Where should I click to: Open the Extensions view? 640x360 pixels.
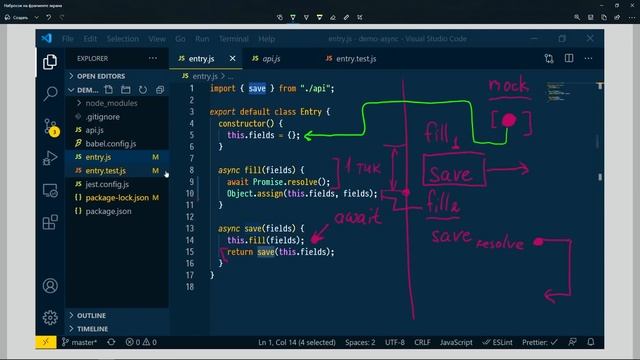coord(50,222)
